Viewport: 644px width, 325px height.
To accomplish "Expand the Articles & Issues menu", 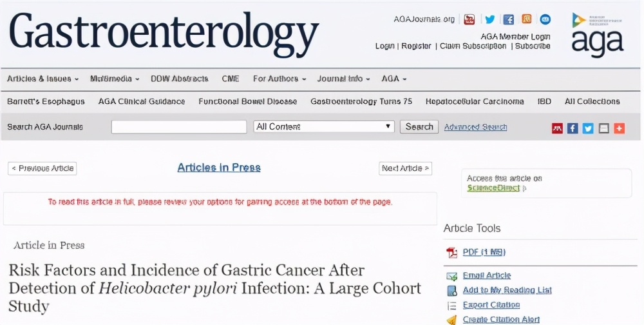I will [x=43, y=79].
